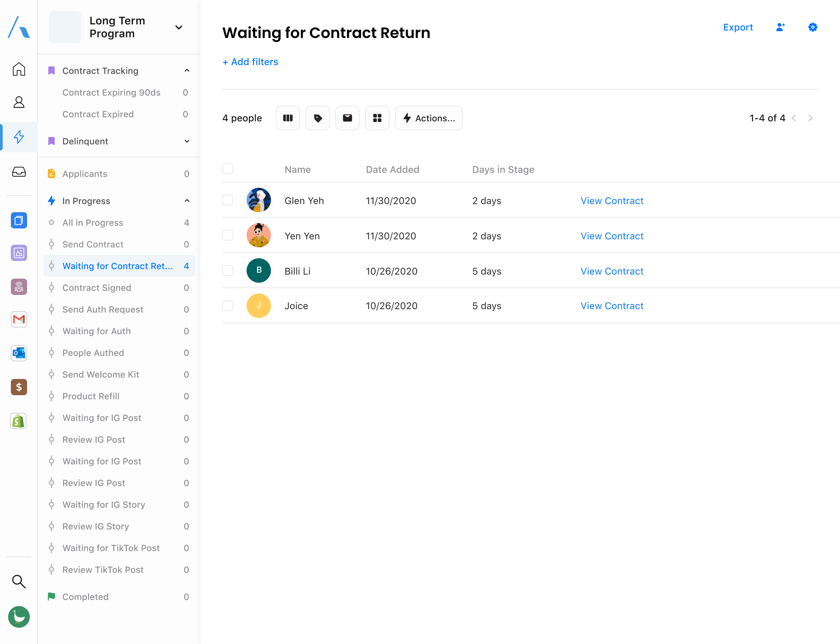
Task: Click the columns view icon button
Action: point(288,118)
